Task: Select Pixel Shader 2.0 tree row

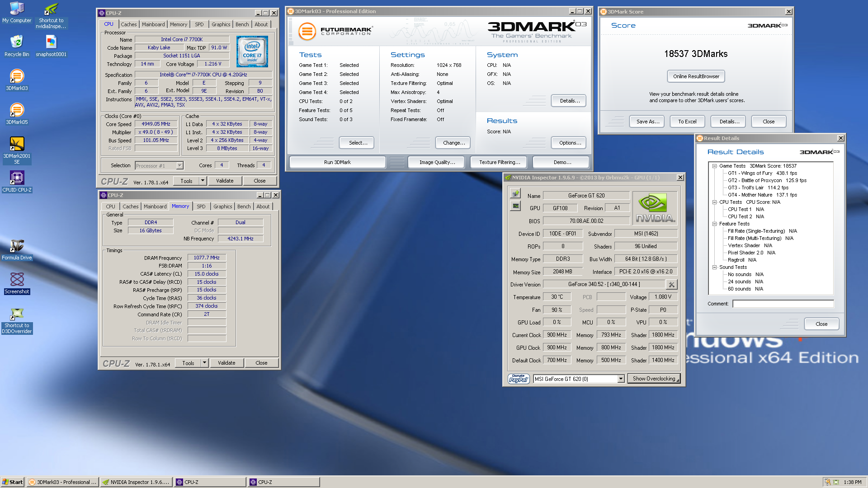Action: click(751, 253)
